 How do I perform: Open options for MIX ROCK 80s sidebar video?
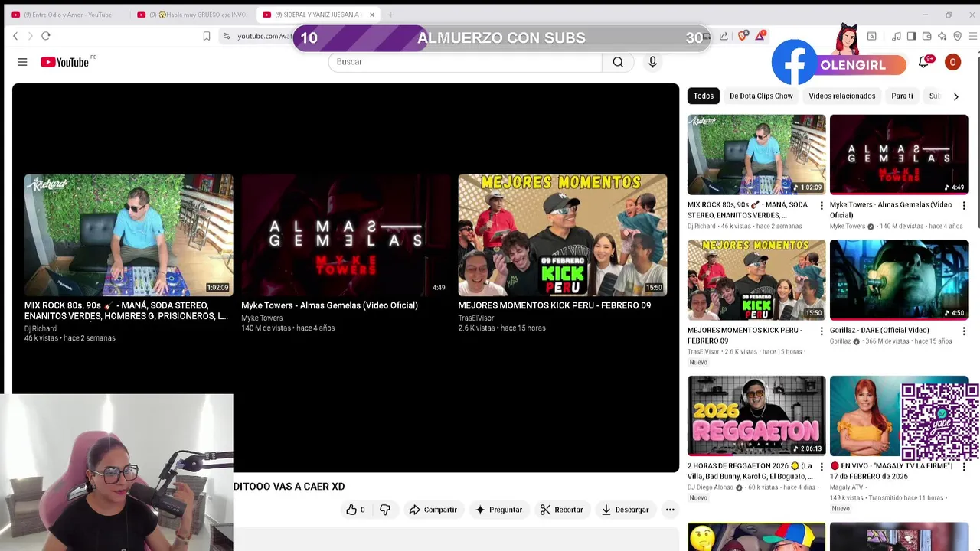[822, 206]
